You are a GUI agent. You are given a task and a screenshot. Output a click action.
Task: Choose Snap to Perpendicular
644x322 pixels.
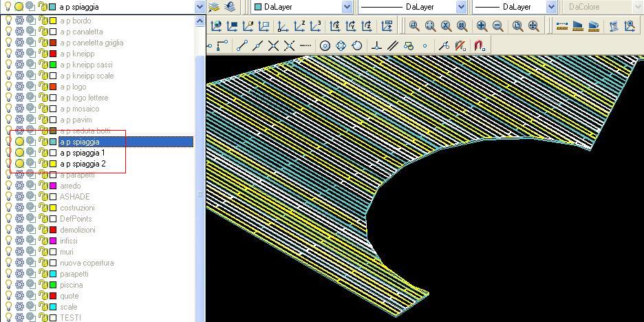coord(377,45)
